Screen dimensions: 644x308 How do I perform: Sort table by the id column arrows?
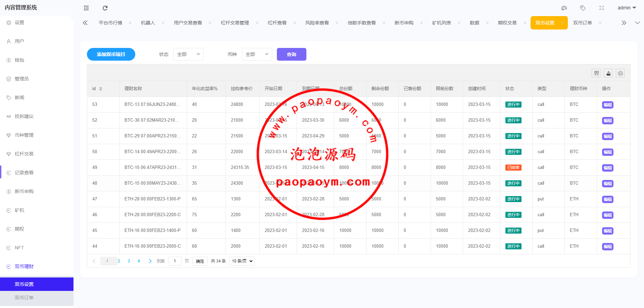(x=101, y=89)
